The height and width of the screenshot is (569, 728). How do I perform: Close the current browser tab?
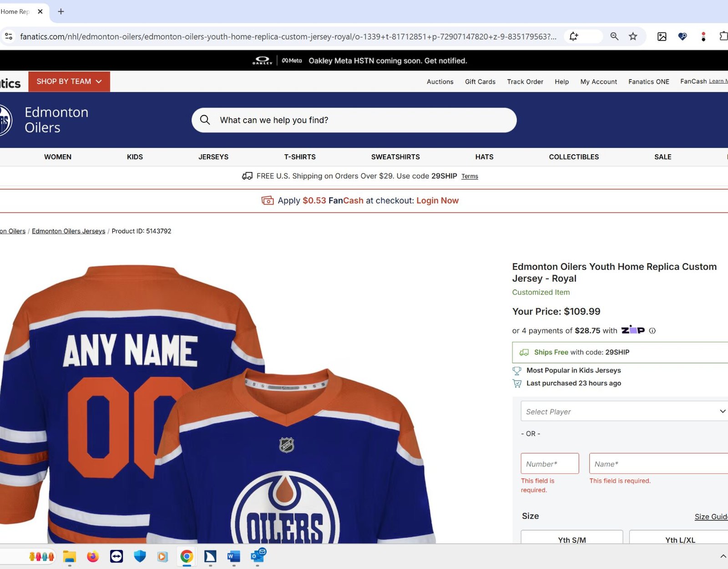40,11
